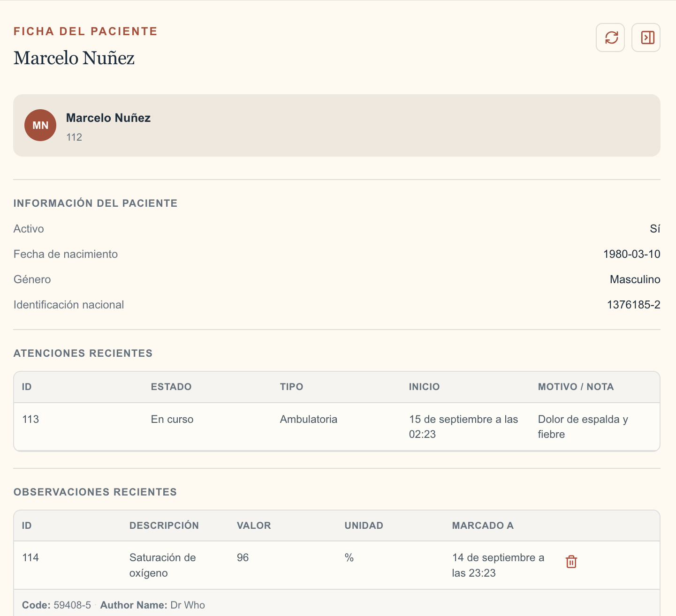Viewport: 676px width, 616px height.
Task: Click the Activo value Sí
Action: tap(655, 229)
